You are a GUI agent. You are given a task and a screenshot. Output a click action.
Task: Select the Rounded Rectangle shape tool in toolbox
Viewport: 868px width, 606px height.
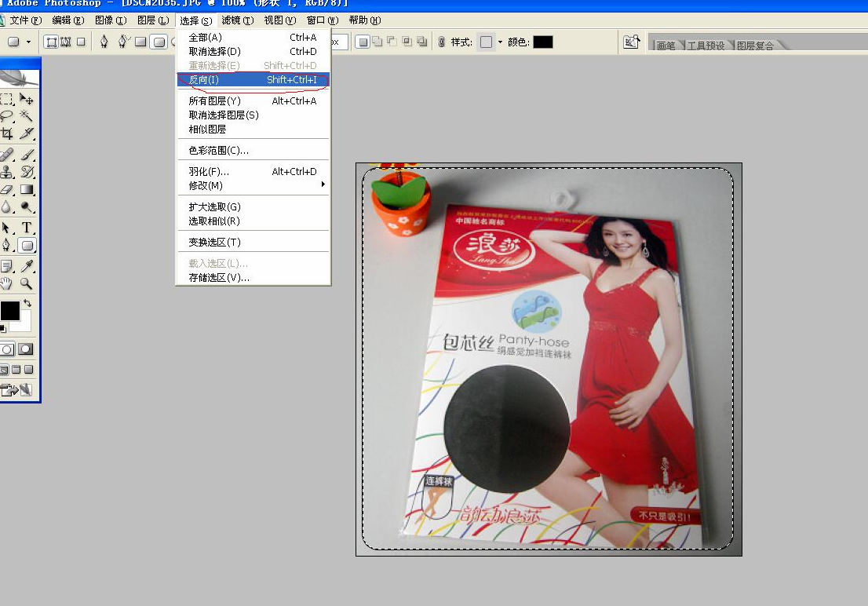26,246
